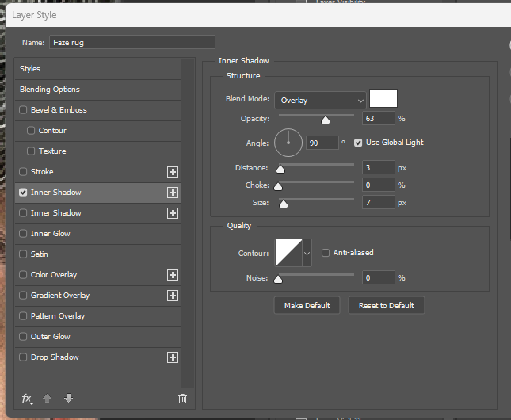
Task: Toggle the Use Global Light checkbox
Action: pos(358,143)
